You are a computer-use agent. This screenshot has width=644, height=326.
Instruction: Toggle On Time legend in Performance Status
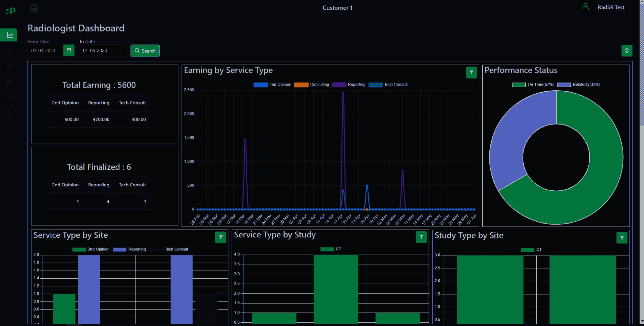point(533,85)
